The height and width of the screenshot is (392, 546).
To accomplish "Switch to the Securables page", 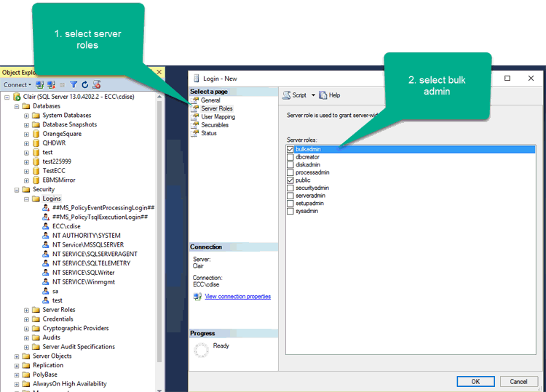I will coord(214,125).
